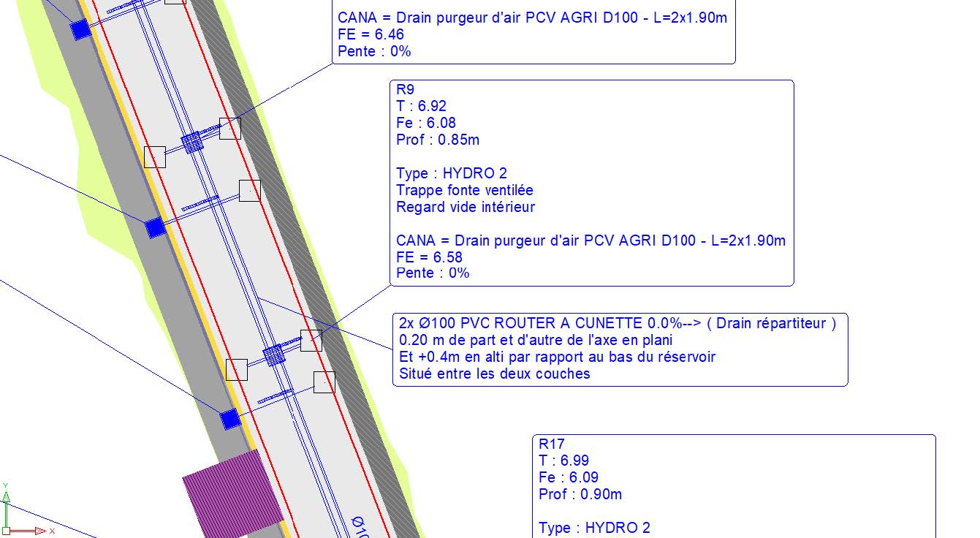This screenshot has height=538, width=980.
Task: Select "0.20 m de part et d'autre" line
Action: tap(536, 341)
